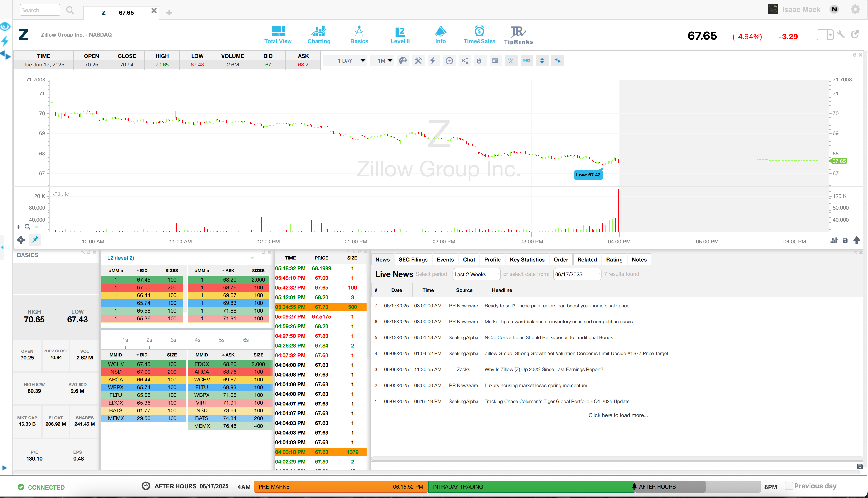Click the up arrow icon below chart

tap(857, 241)
